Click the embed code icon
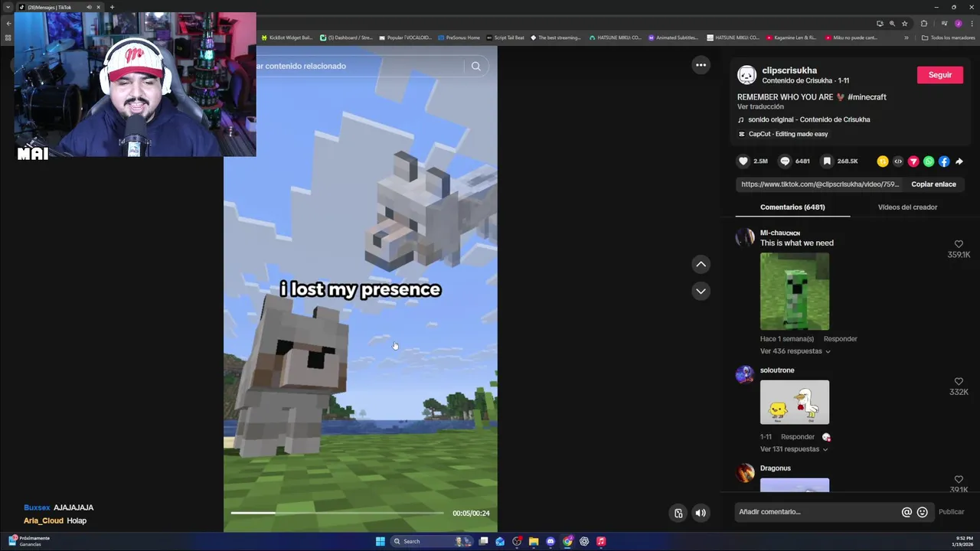Viewport: 980px width, 551px height. click(898, 161)
